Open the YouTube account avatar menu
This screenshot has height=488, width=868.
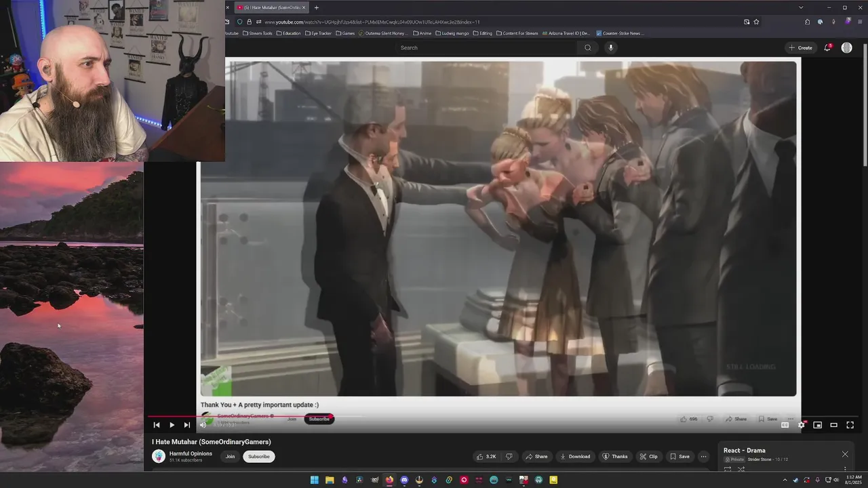pyautogui.click(x=847, y=47)
